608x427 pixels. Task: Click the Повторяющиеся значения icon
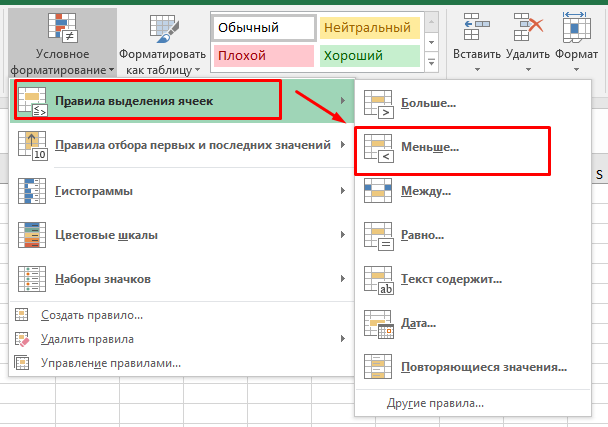click(x=378, y=366)
